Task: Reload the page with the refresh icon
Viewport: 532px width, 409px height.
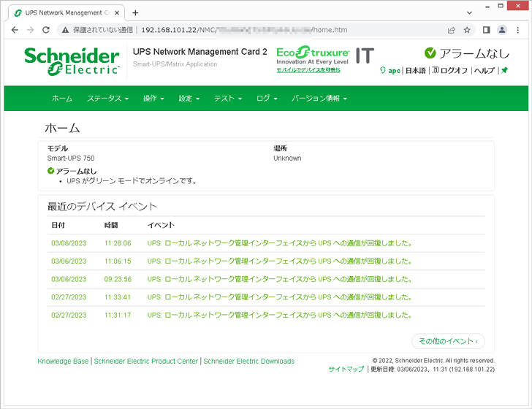Action: [x=46, y=30]
